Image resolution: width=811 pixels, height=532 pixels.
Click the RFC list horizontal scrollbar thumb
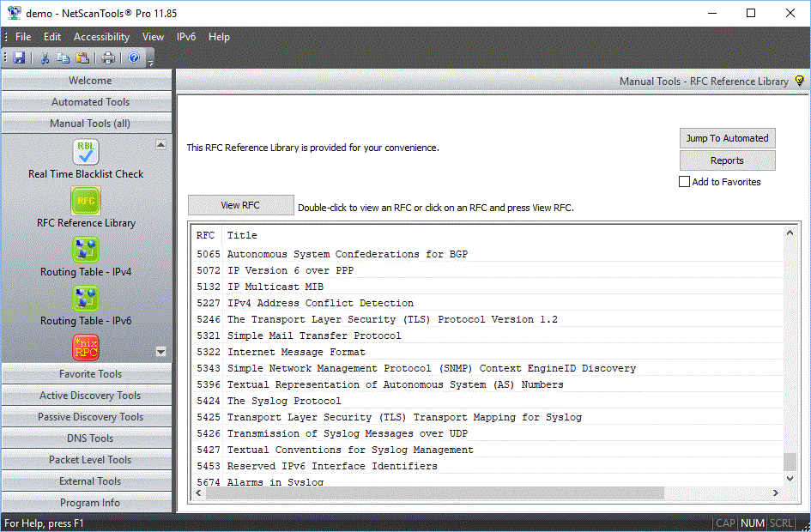click(434, 493)
